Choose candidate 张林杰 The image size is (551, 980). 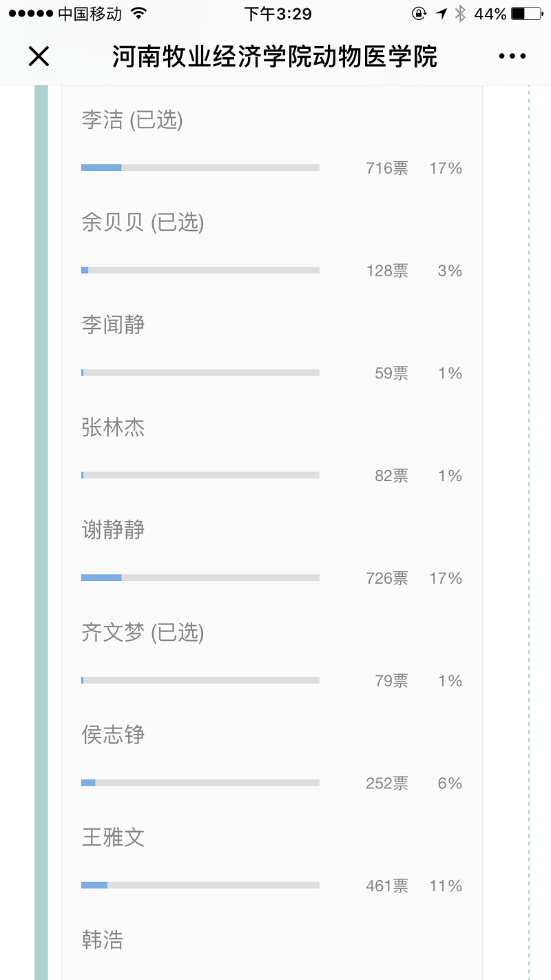coord(113,427)
